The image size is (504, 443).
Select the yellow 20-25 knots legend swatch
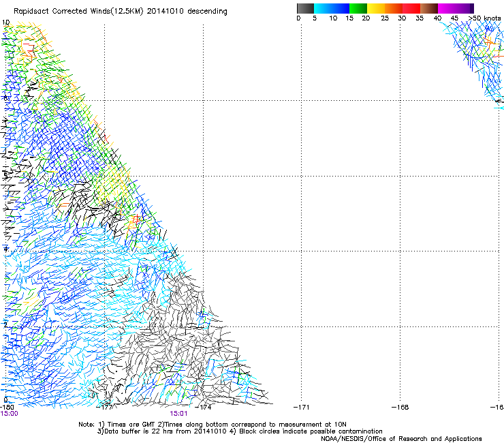pos(376,8)
